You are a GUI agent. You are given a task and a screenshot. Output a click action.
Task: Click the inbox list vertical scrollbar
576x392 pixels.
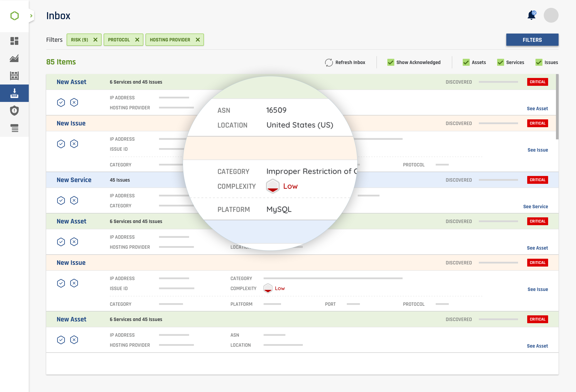[x=557, y=106]
